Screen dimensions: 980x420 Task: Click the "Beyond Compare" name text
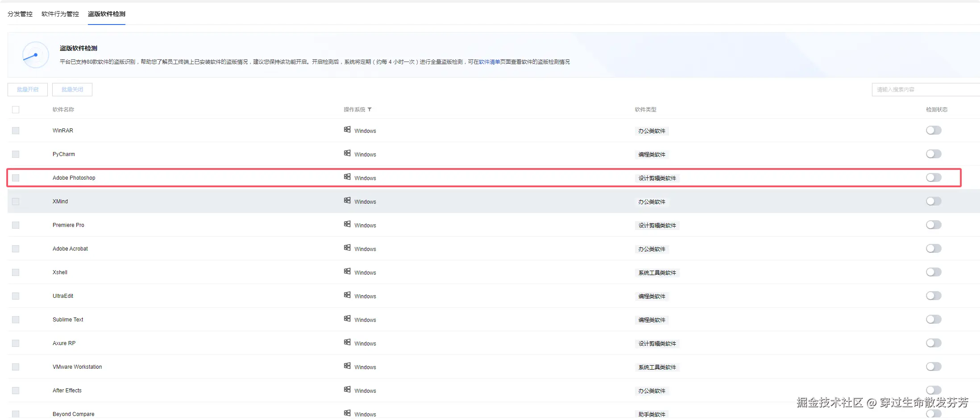(x=74, y=414)
